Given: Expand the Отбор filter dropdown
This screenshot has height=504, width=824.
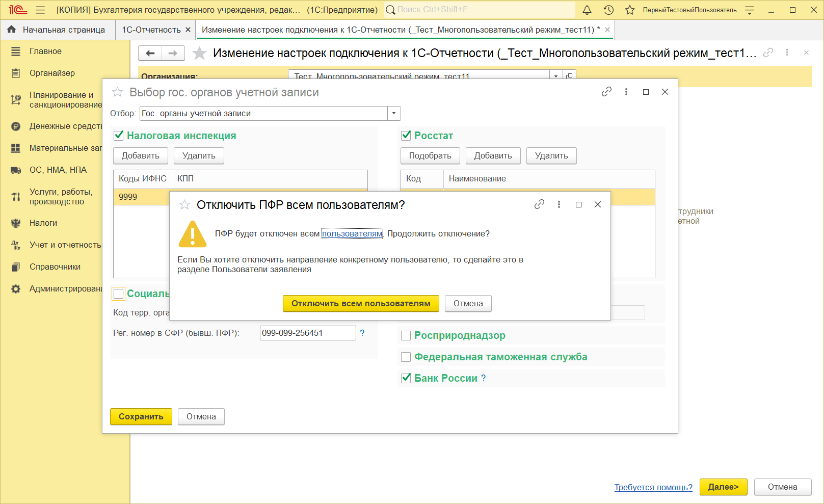Looking at the screenshot, I should click(x=394, y=113).
